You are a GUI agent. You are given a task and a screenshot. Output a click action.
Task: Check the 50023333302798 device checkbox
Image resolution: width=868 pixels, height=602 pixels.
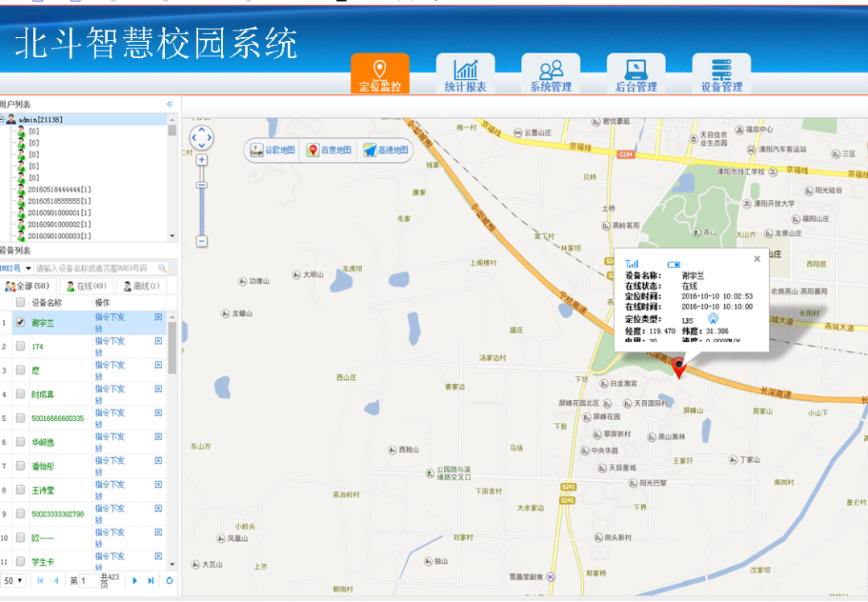[20, 513]
